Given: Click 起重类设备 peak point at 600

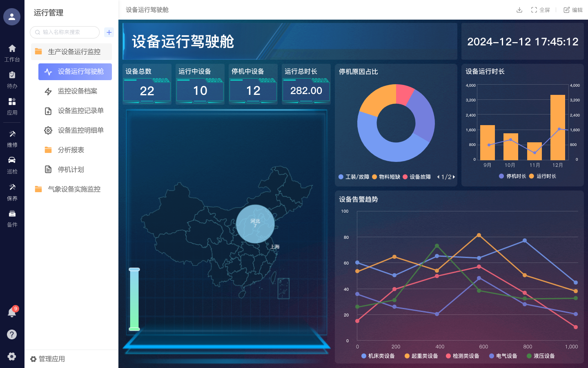Looking at the screenshot, I should 479,235.
